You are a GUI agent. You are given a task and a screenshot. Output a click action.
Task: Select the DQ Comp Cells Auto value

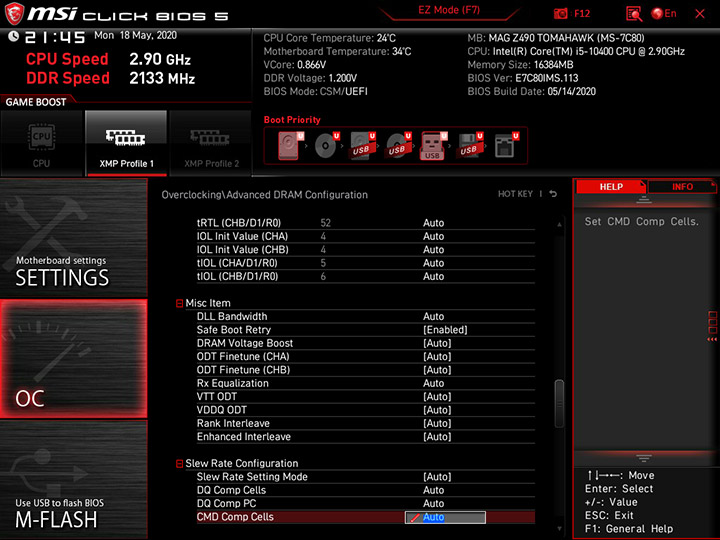tap(433, 490)
